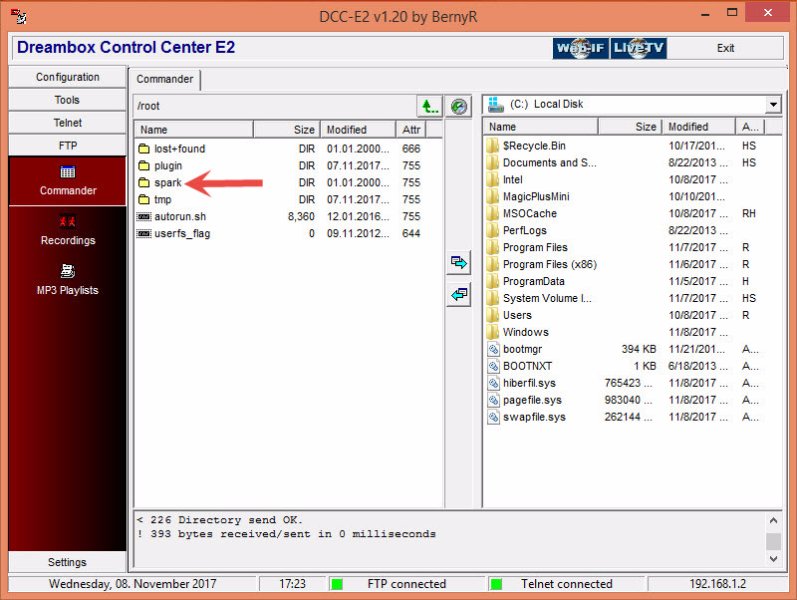Select the $Recycle.Bin folder icon
Image resolution: width=797 pixels, height=600 pixels.
[492, 146]
